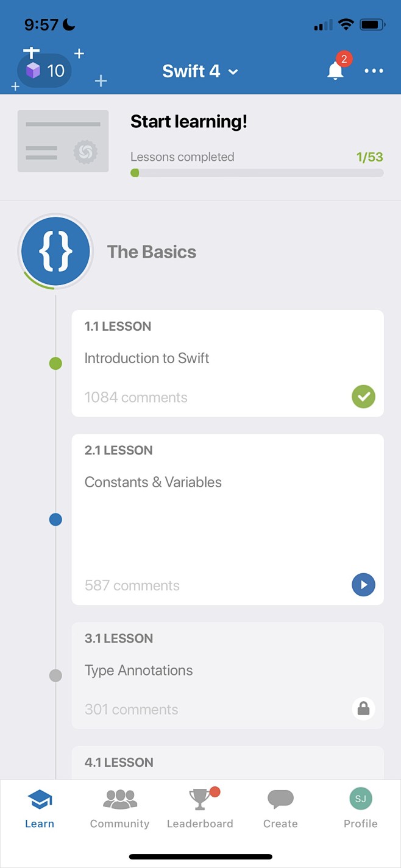Tap Start learning! heading card
Image resolution: width=401 pixels, height=868 pixels.
click(x=188, y=121)
